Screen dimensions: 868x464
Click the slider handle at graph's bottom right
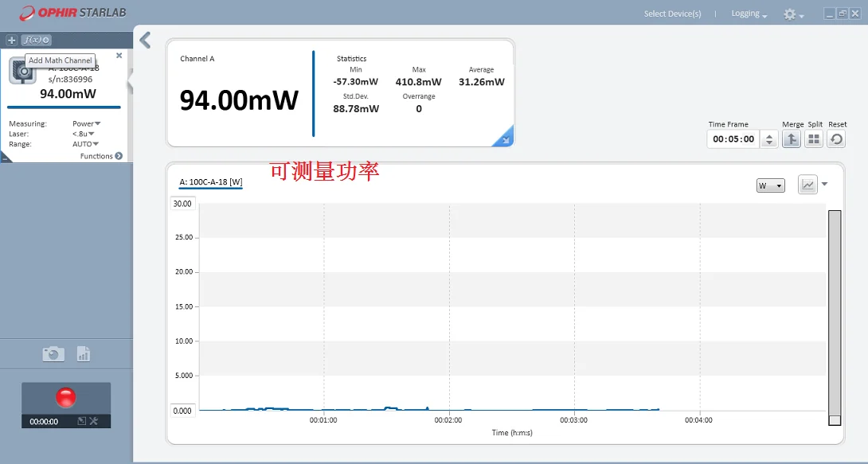click(835, 420)
